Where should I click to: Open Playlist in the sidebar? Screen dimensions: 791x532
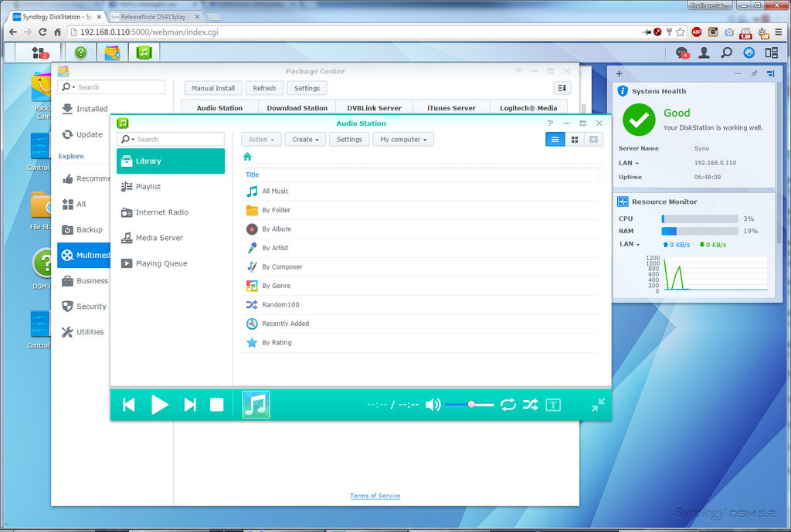(x=171, y=187)
